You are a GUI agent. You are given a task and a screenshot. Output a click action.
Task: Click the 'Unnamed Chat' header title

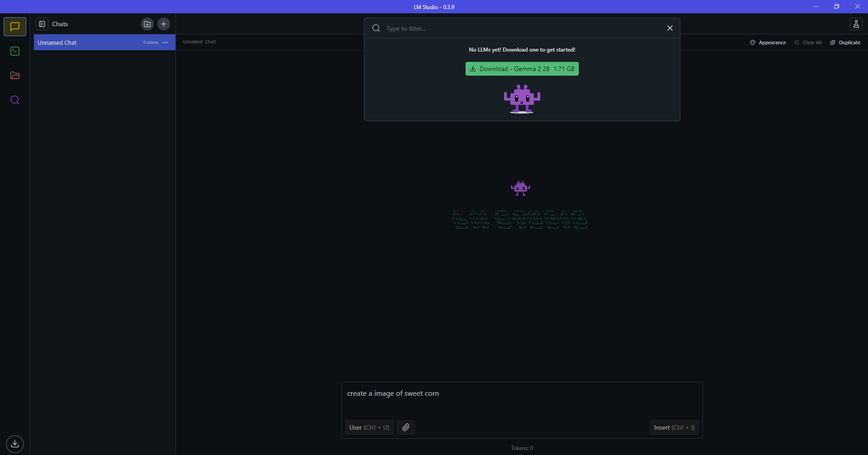(x=199, y=42)
